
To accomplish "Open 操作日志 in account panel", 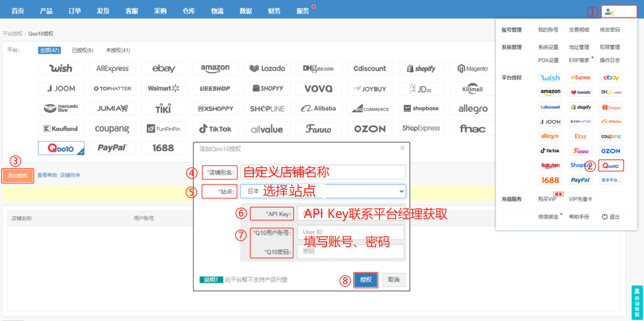I will (610, 60).
